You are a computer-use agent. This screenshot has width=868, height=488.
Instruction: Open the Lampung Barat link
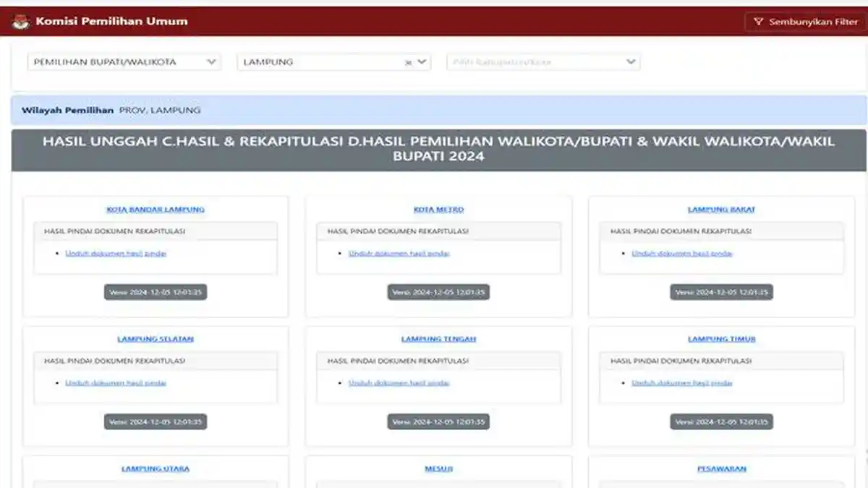pos(721,210)
